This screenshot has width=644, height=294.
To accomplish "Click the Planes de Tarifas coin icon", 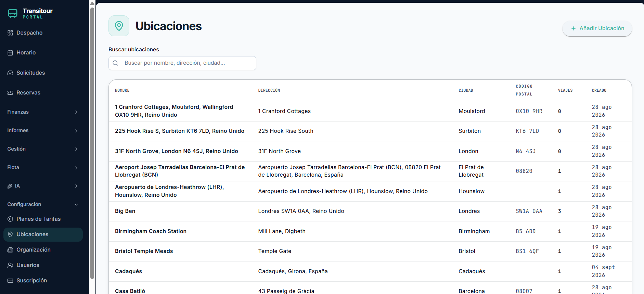I will click(10, 219).
